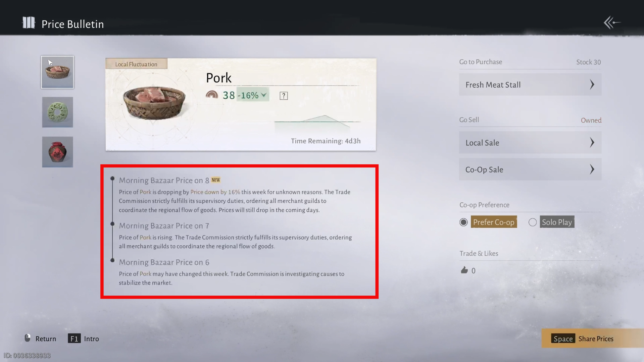Open Fresh Meat Stall chevron

[592, 85]
